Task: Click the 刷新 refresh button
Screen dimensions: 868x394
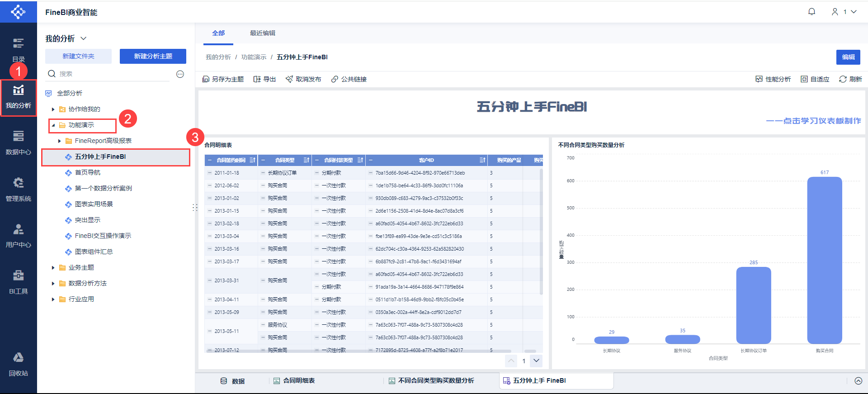Action: [850, 79]
